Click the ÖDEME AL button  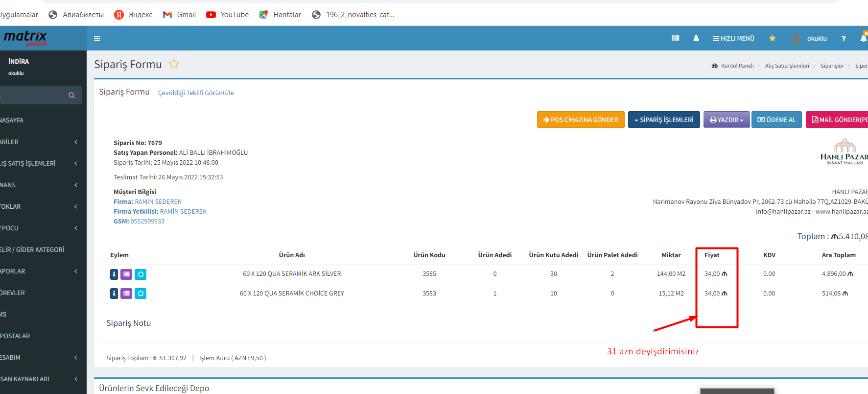776,120
